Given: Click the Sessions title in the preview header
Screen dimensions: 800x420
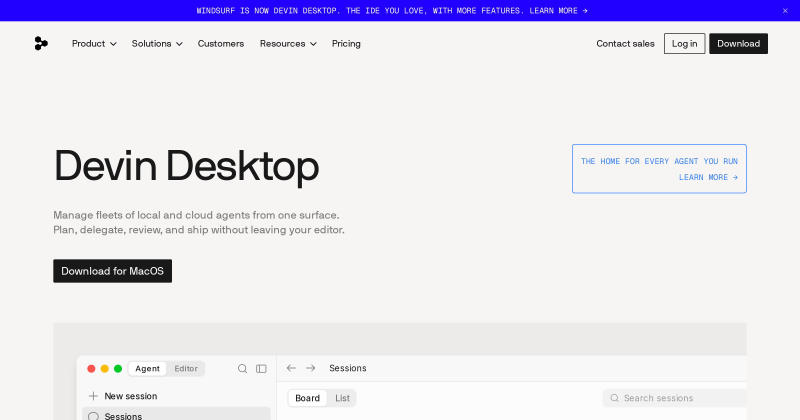Looking at the screenshot, I should click(x=347, y=368).
